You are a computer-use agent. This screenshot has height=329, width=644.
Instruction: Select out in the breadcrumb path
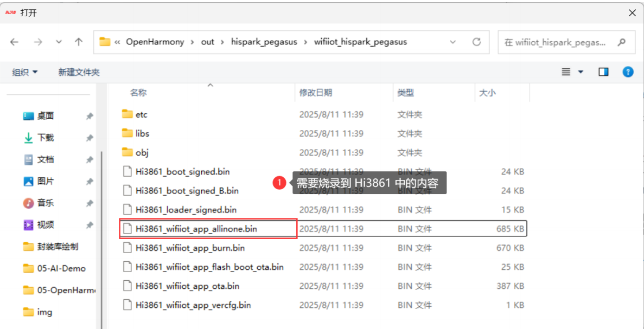click(x=207, y=42)
